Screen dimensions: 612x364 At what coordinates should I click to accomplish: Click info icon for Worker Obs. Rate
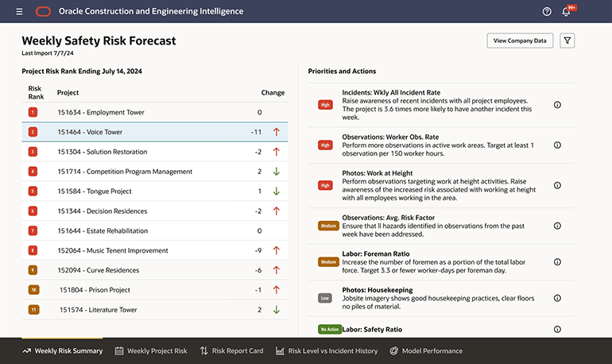point(557,145)
